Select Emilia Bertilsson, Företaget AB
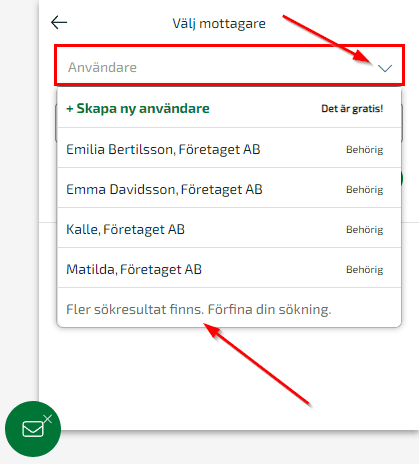 [x=229, y=149]
